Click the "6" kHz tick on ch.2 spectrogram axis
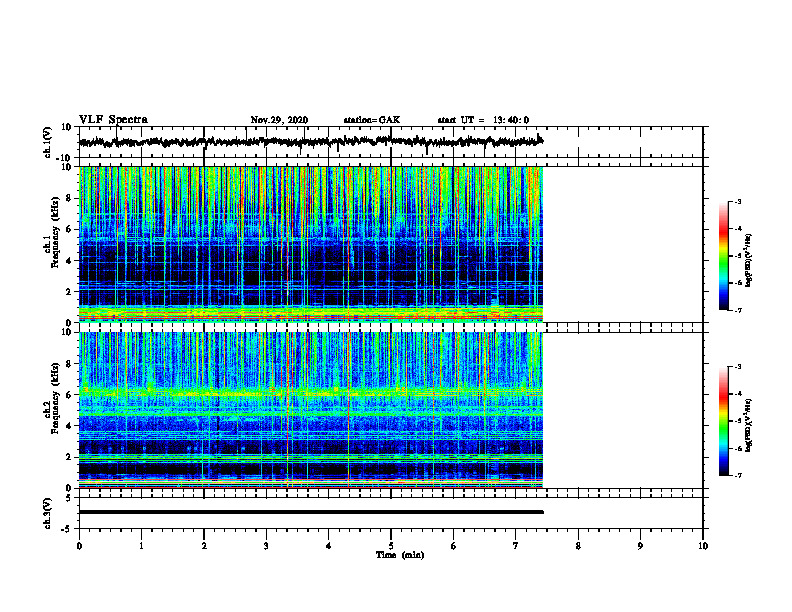Image resolution: width=792 pixels, height=612 pixels. coord(70,395)
